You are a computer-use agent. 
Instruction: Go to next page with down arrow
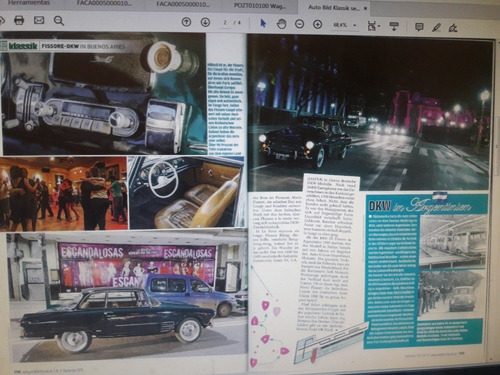(205, 22)
